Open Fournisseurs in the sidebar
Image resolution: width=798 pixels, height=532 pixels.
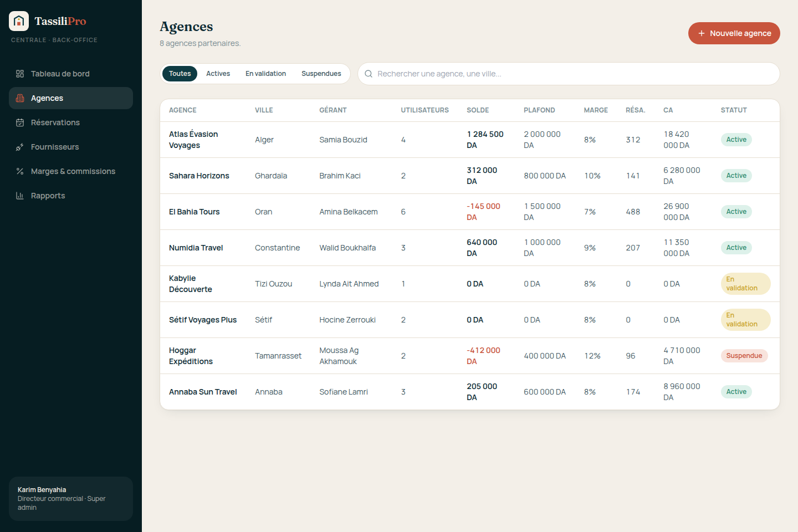71,147
